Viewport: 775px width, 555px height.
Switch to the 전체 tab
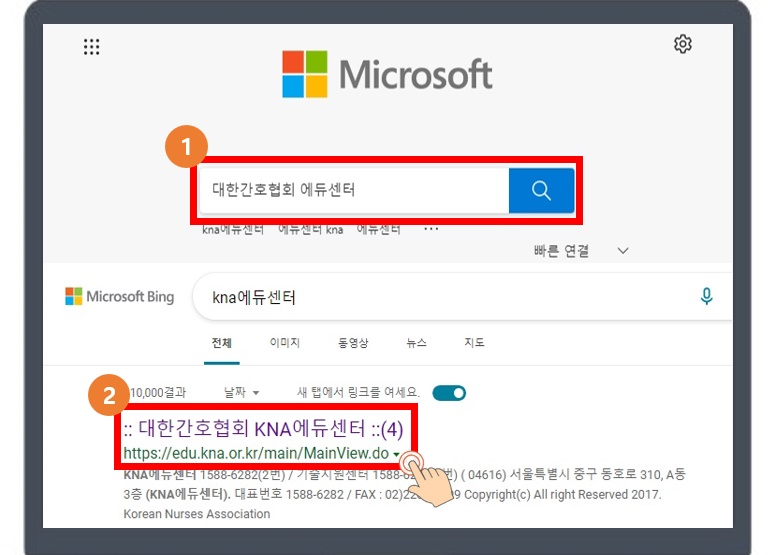click(221, 343)
